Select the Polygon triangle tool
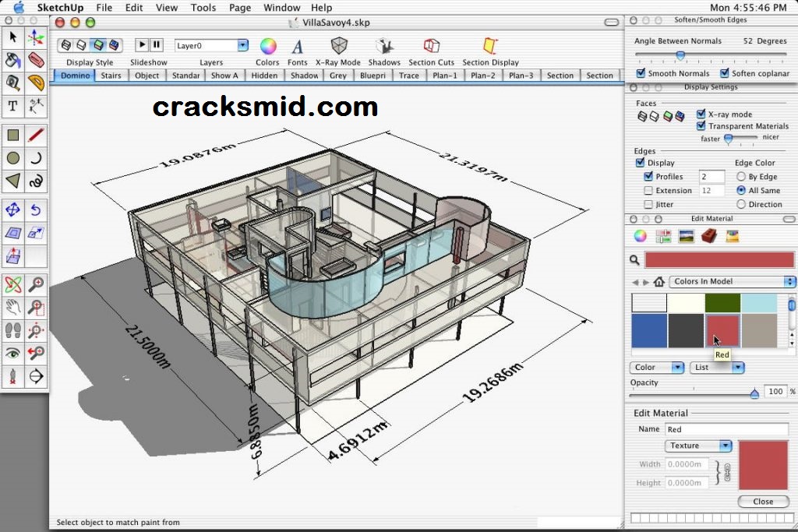This screenshot has width=798, height=532. pyautogui.click(x=13, y=181)
